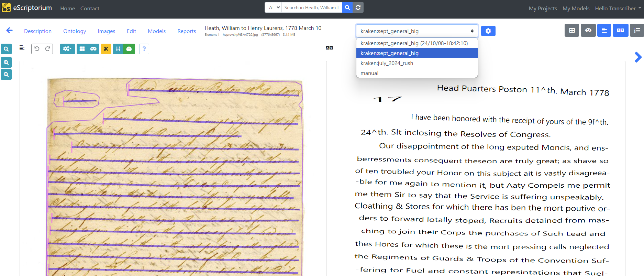Image resolution: width=644 pixels, height=276 pixels.
Task: Open the 'A' search scope dropdown
Action: coord(273,8)
